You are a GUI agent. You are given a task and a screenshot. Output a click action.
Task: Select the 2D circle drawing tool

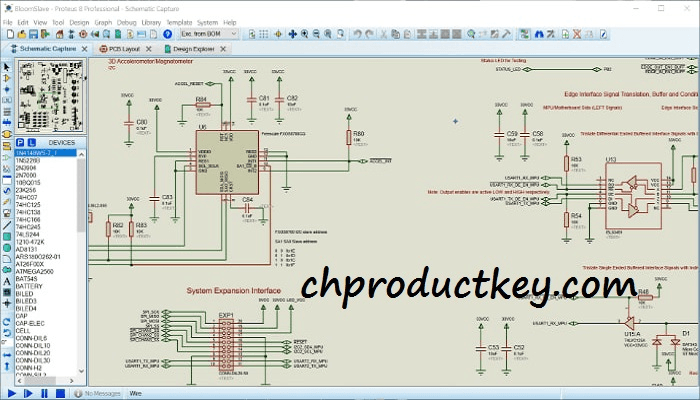tap(7, 248)
